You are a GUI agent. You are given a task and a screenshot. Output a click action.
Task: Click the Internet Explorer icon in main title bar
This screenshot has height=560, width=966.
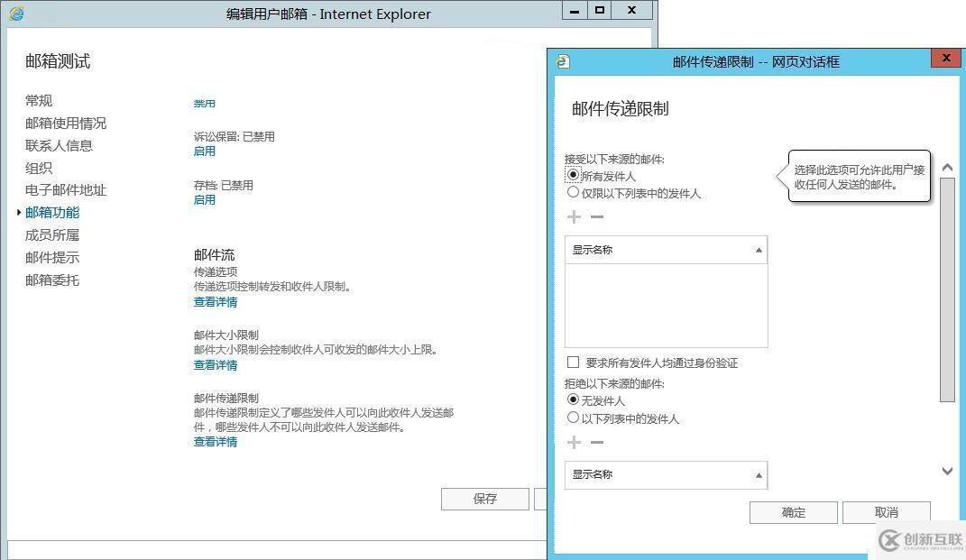[16, 13]
